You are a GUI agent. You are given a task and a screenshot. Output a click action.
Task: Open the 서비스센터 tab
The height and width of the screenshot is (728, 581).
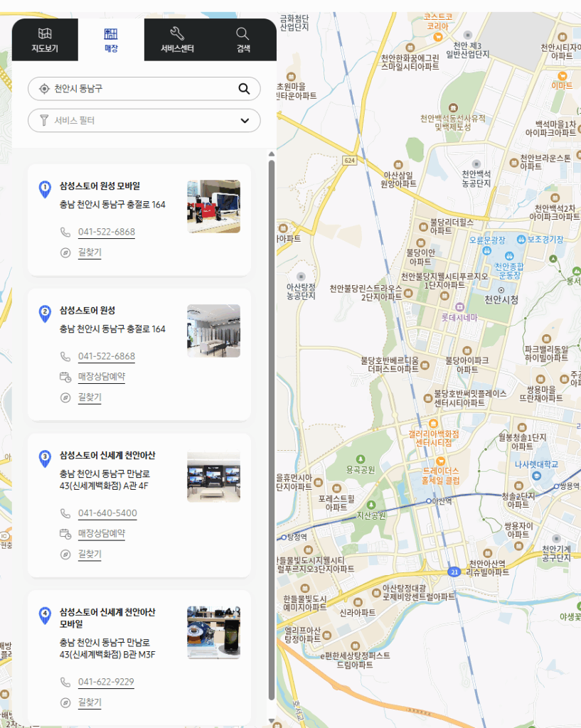177,40
